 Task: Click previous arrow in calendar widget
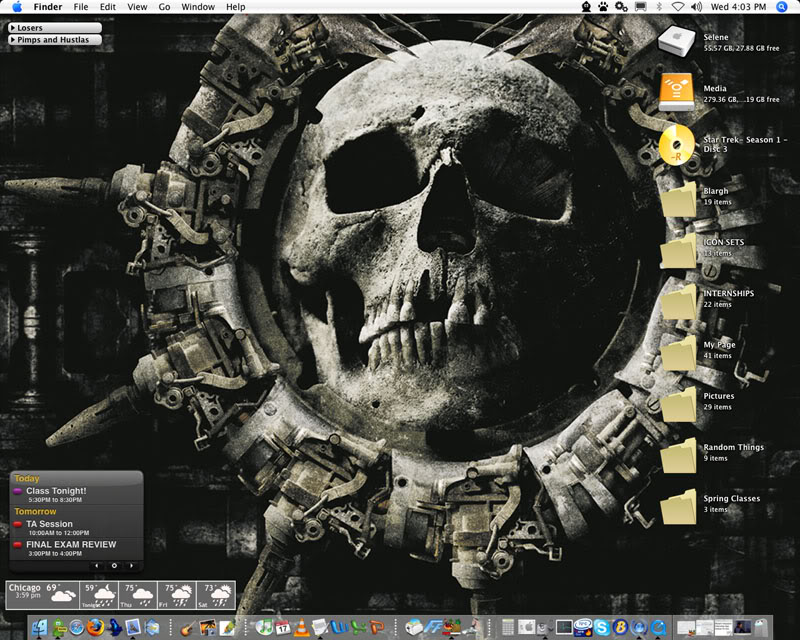coord(97,566)
